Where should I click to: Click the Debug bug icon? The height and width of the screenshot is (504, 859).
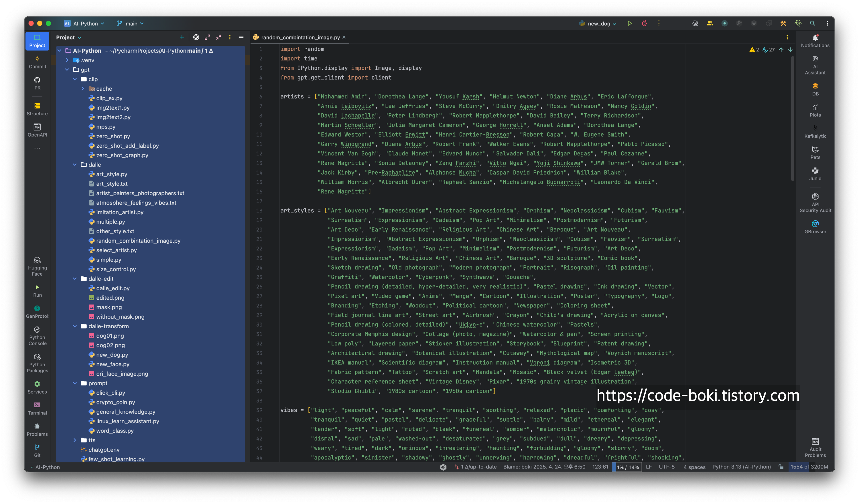point(644,23)
